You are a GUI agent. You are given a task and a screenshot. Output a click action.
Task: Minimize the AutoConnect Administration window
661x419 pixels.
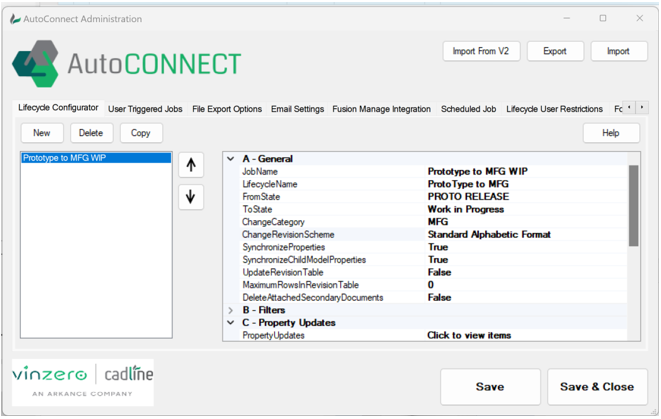[567, 18]
